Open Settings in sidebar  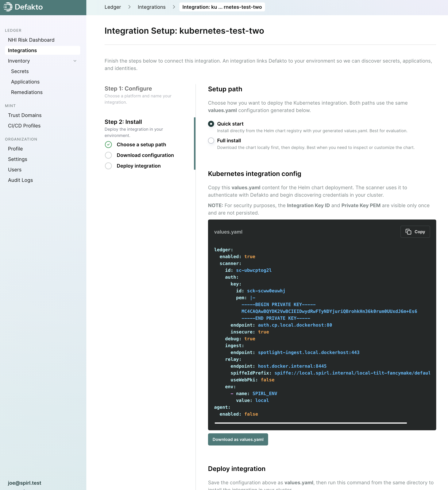tap(43, 159)
